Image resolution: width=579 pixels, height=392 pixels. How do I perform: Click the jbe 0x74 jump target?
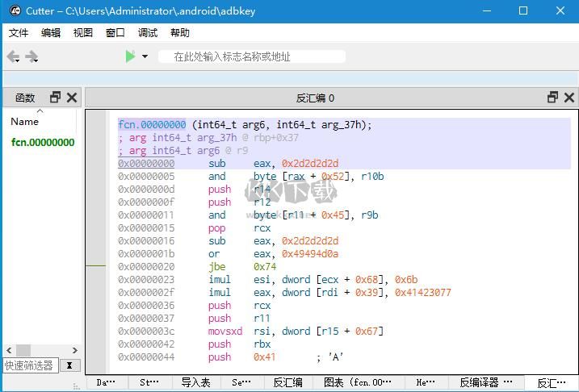(x=264, y=266)
